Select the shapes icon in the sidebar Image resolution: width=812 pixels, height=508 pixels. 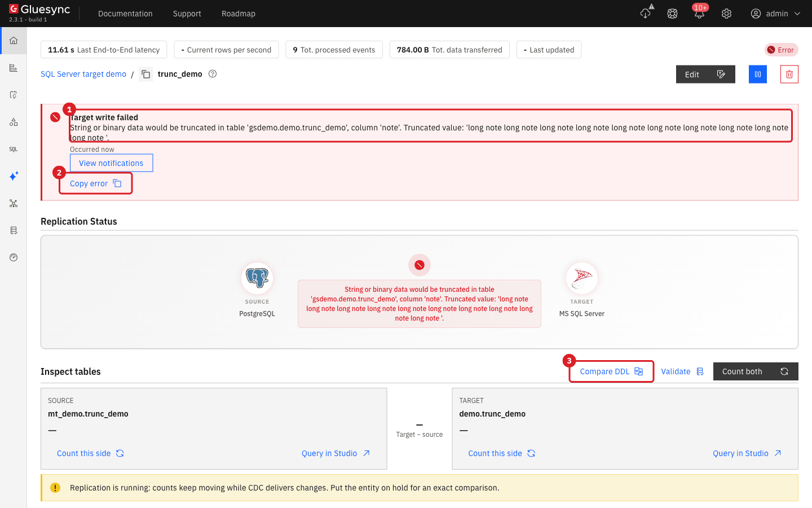[x=14, y=122]
